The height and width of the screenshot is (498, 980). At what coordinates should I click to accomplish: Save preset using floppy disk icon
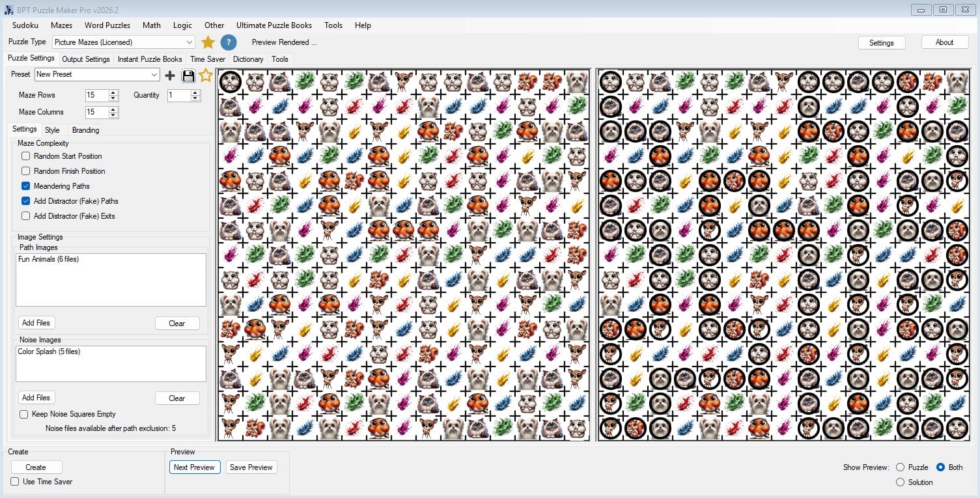188,76
